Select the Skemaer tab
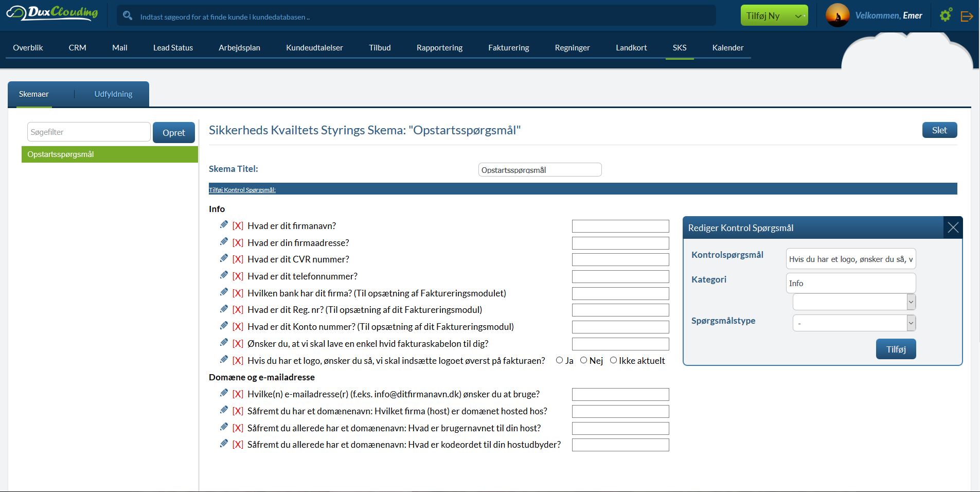This screenshot has width=980, height=492. click(34, 94)
